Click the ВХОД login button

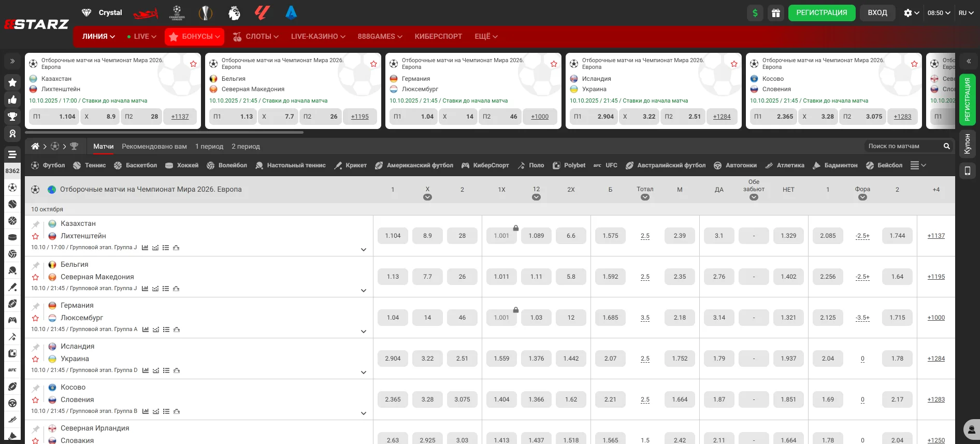coord(877,13)
